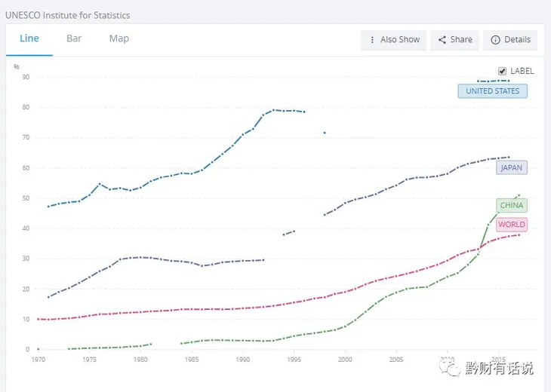Screen dimensions: 551x392
Task: Click the pink WORLD series label
Action: point(512,225)
